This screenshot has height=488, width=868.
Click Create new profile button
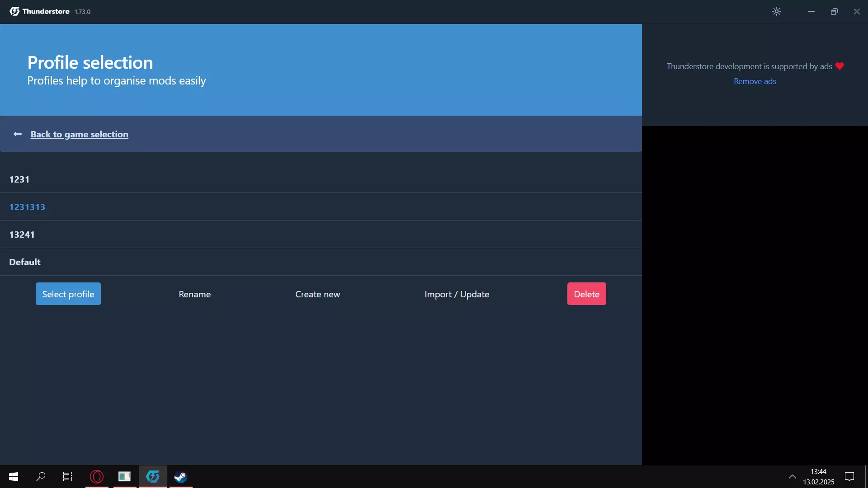point(317,294)
